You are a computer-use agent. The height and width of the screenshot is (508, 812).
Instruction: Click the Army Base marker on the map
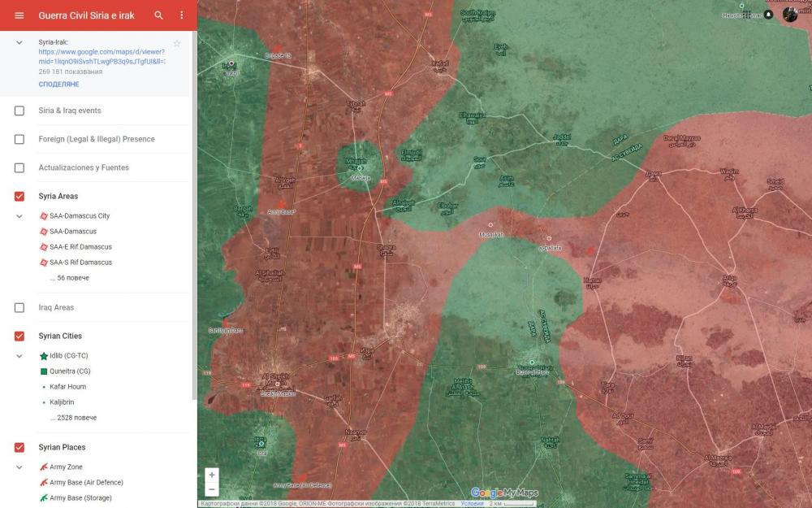(x=282, y=204)
